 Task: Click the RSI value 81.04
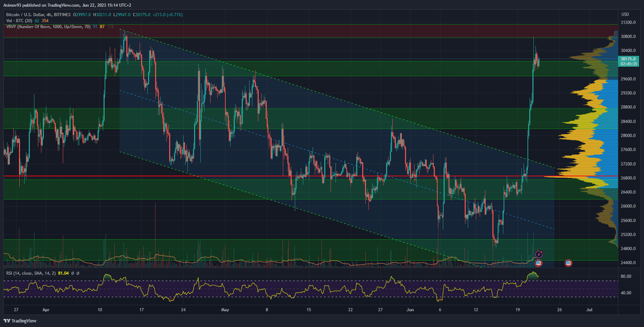pyautogui.click(x=64, y=273)
